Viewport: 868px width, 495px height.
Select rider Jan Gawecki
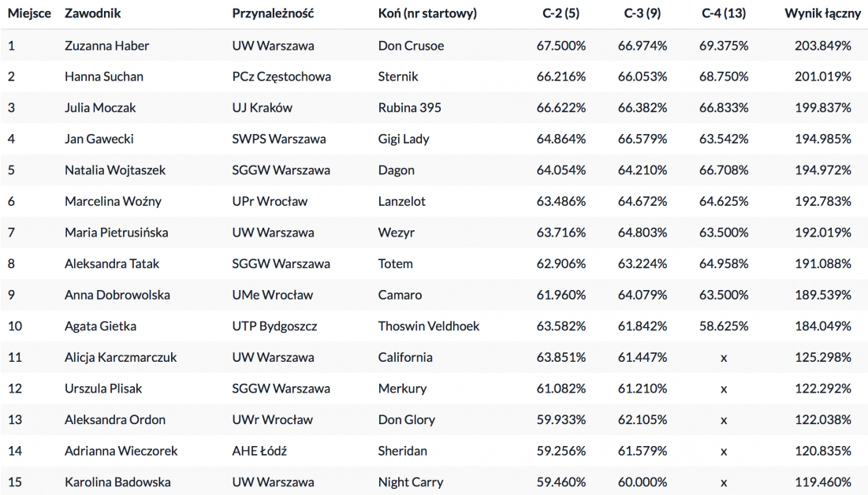(x=99, y=139)
